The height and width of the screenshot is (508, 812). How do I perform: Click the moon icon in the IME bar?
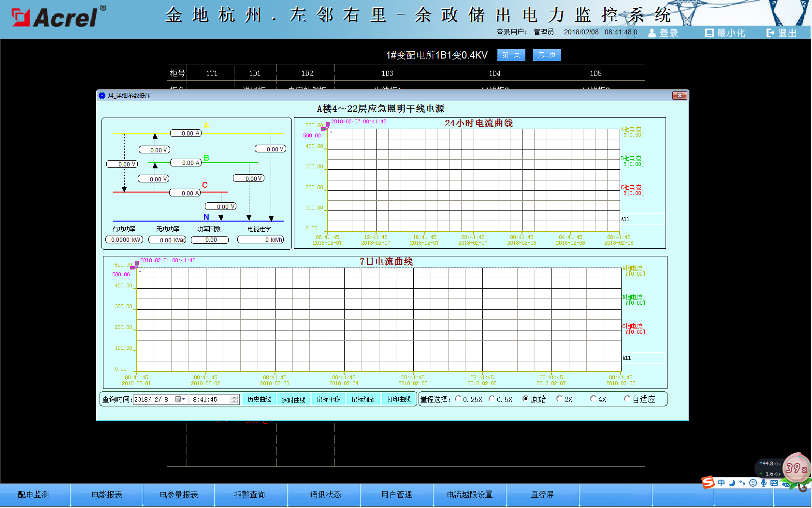click(x=732, y=483)
